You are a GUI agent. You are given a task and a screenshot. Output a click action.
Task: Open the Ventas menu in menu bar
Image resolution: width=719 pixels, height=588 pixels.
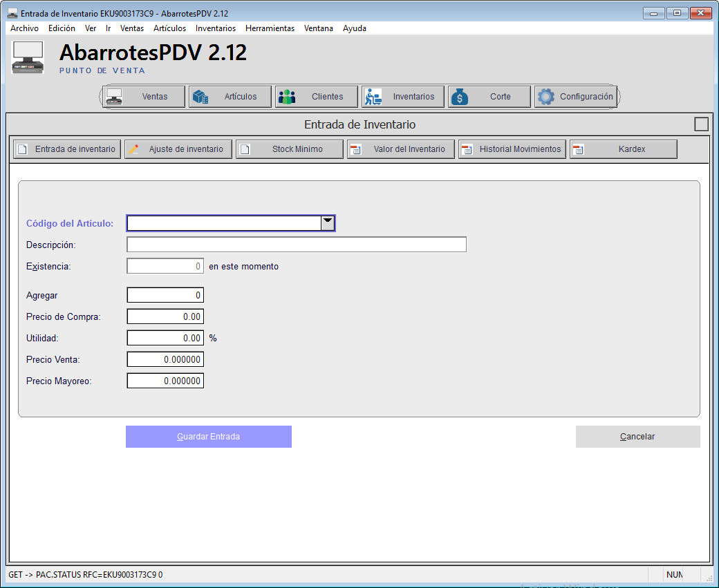coord(131,28)
